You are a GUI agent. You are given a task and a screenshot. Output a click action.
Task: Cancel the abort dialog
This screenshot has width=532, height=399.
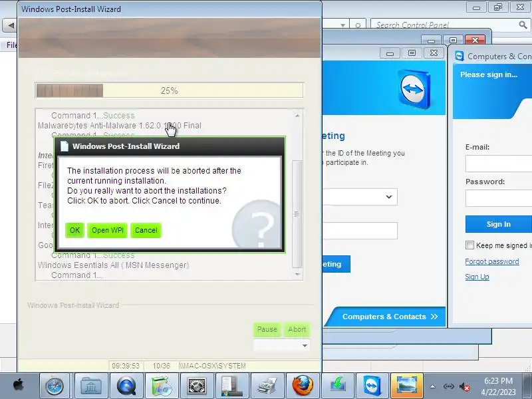146,230
